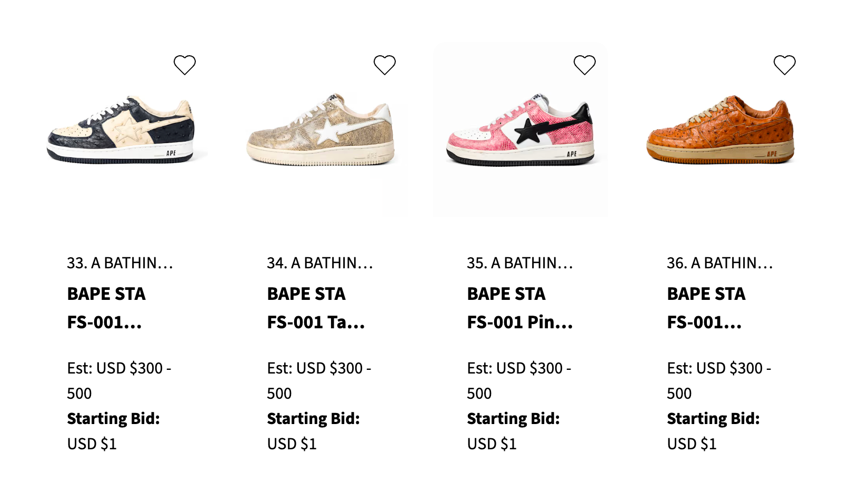The width and height of the screenshot is (841, 504).
Task: Click the estimate text under lot 33
Action: 119,380
